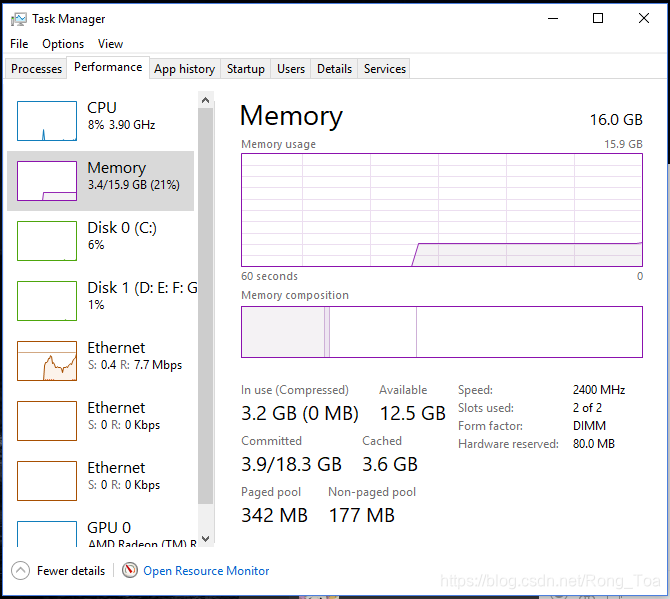Click the Disk 1 (D: E: F: G label

point(142,288)
